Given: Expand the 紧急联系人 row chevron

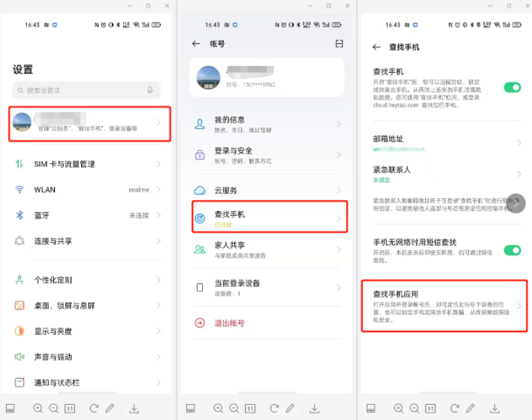Looking at the screenshot, I should point(519,174).
